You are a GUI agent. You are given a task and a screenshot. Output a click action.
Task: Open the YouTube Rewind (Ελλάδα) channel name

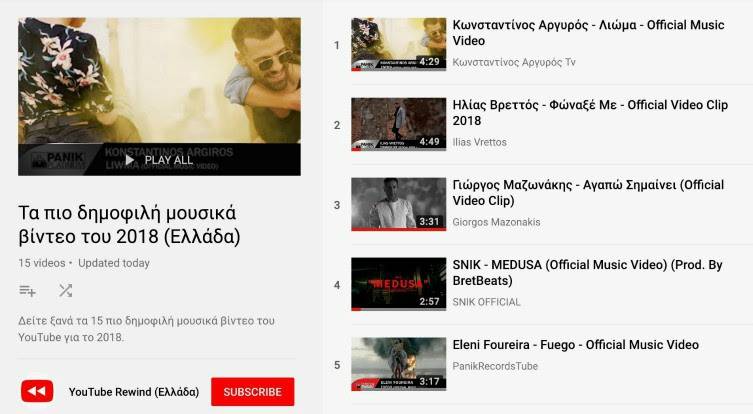[x=134, y=392]
